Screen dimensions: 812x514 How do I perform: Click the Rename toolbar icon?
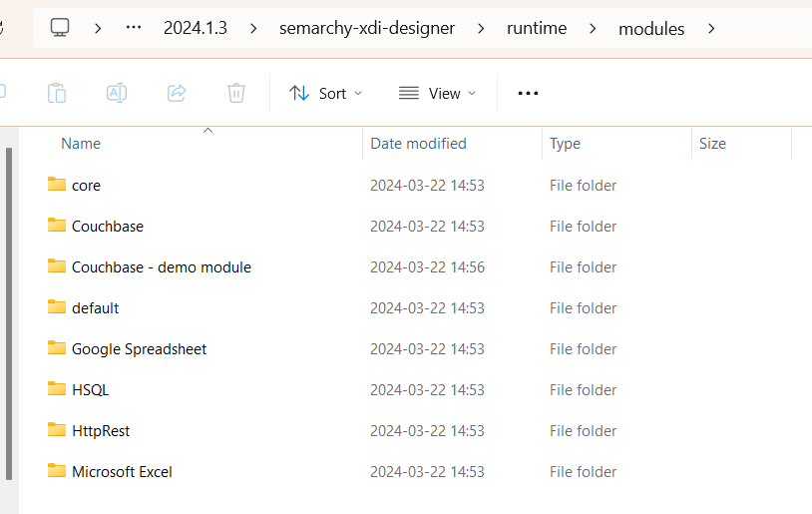point(117,93)
